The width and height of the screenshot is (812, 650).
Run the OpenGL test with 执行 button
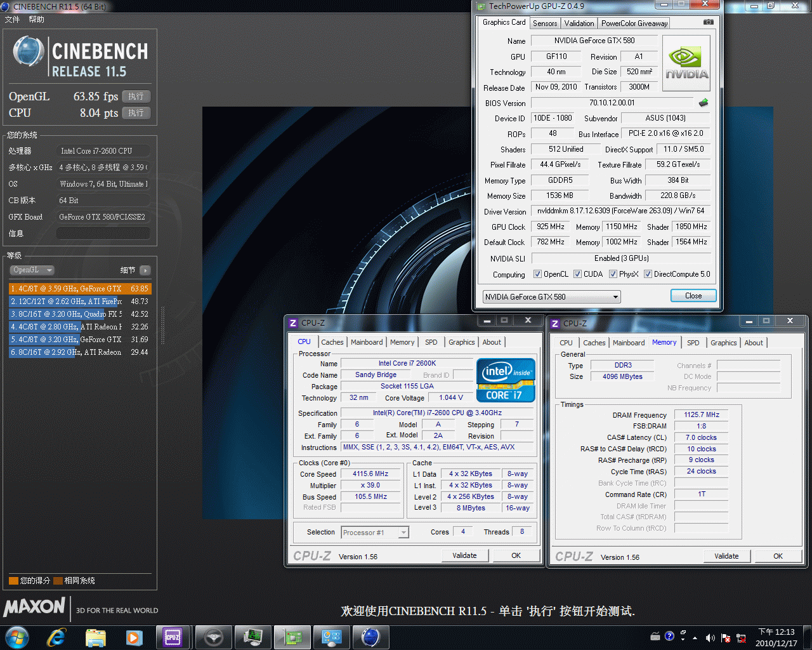point(136,96)
